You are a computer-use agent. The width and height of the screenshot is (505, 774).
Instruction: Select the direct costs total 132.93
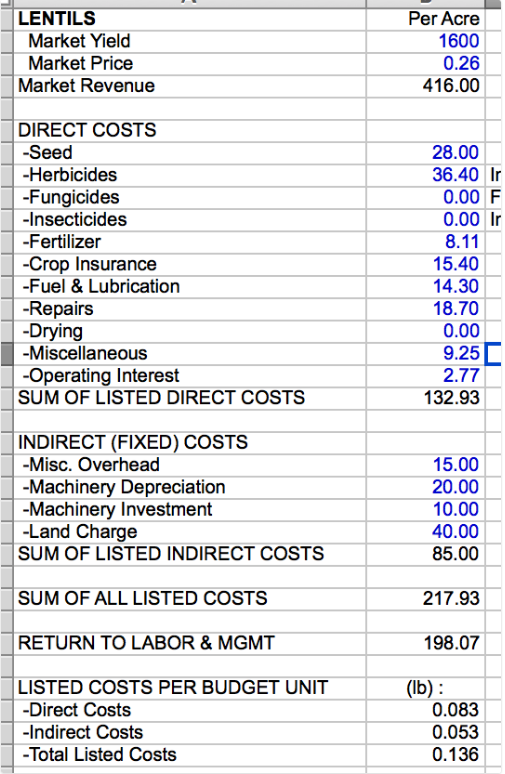tap(426, 398)
